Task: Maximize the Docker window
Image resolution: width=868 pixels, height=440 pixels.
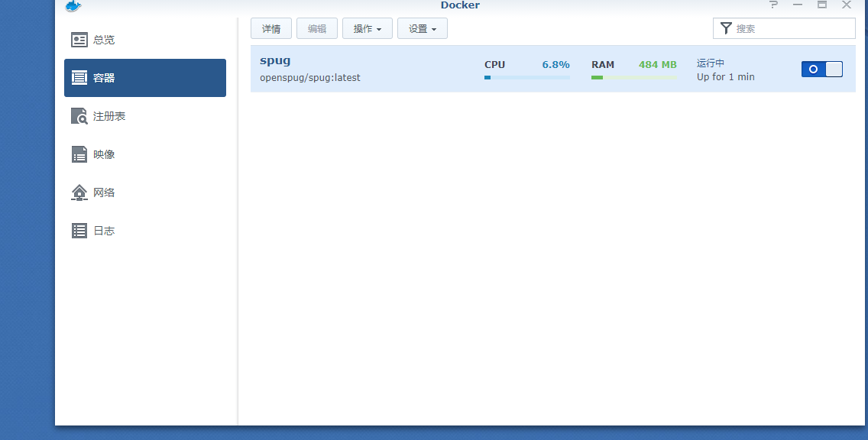Action: click(x=823, y=5)
